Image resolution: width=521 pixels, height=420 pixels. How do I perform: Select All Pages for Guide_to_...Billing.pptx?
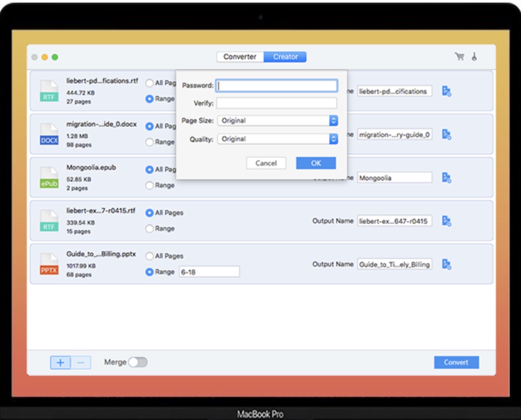point(150,256)
